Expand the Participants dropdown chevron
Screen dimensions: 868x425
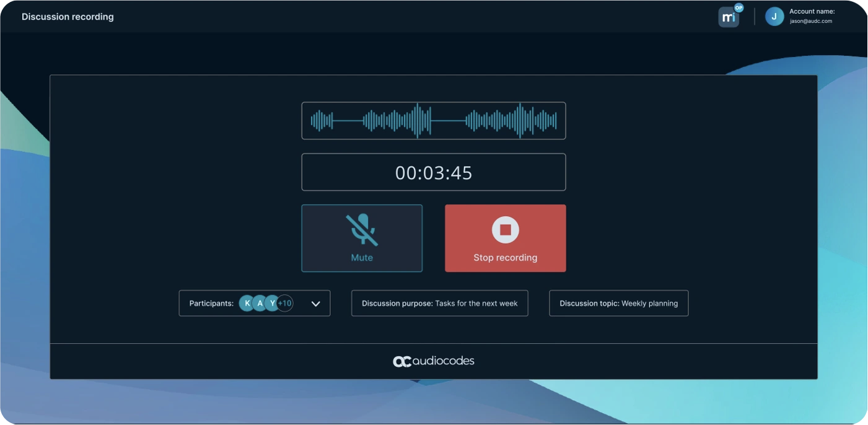point(315,304)
